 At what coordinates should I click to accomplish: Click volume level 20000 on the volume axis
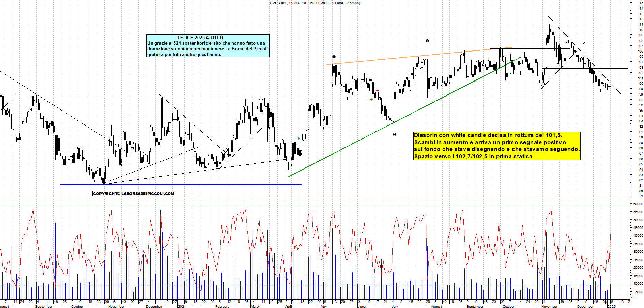[638, 267]
